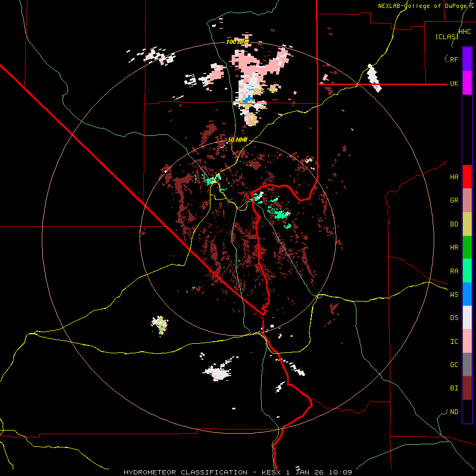This screenshot has height=476, width=476.
Task: Select the GC gray legend swatch
Action: coord(467,364)
